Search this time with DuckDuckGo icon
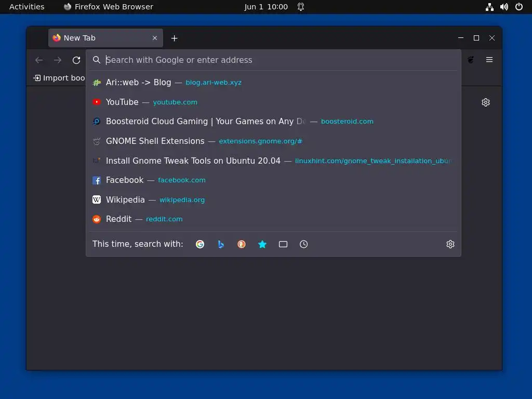532x399 pixels. click(x=241, y=244)
